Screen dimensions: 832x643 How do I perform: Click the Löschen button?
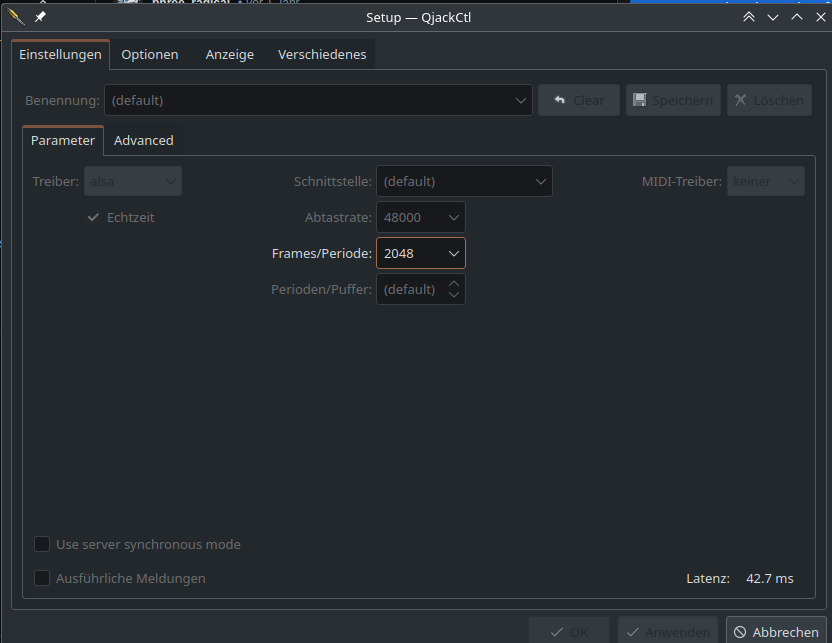(769, 100)
